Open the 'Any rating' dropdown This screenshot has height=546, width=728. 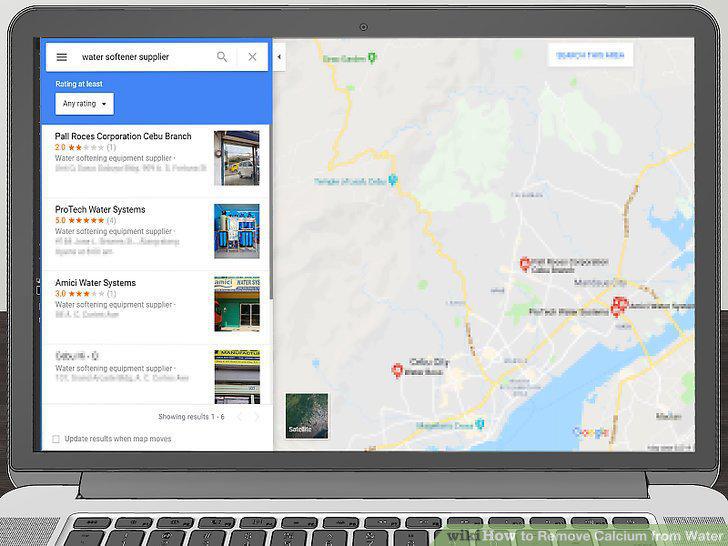point(84,104)
